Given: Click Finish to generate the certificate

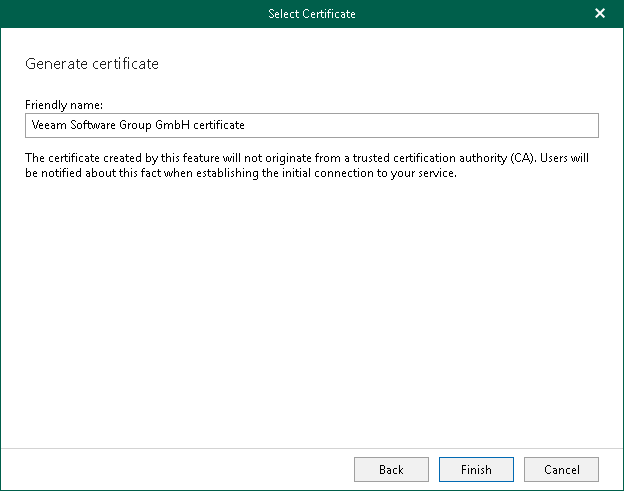Looking at the screenshot, I should [x=476, y=470].
